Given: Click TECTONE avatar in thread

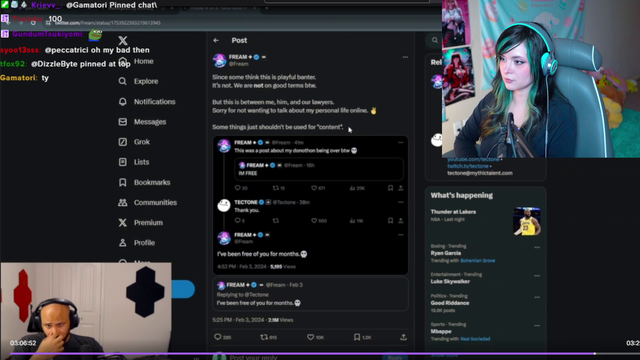Looking at the screenshot, I should pos(224,205).
